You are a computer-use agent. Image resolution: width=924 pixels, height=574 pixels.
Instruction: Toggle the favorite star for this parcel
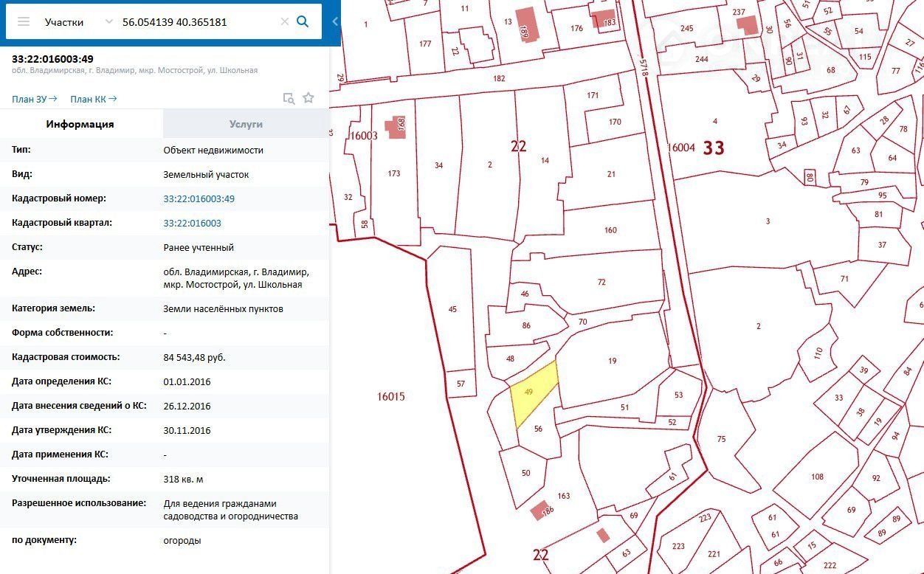pyautogui.click(x=308, y=98)
